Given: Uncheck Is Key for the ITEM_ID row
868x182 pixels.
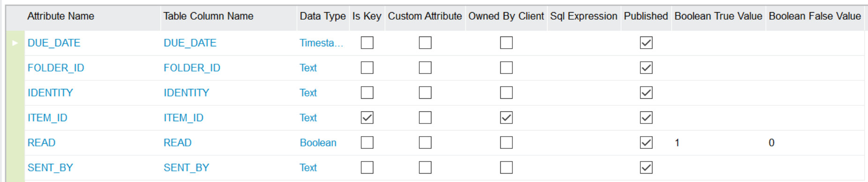Looking at the screenshot, I should [x=367, y=118].
